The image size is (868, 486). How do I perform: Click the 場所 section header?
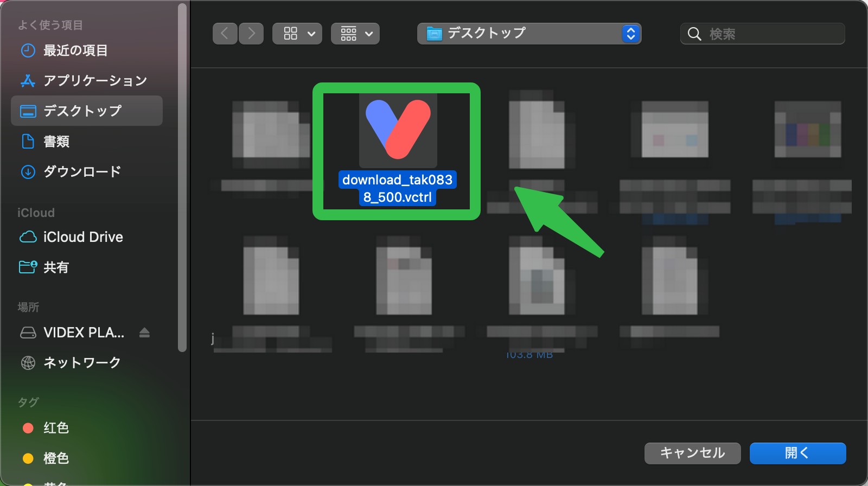coord(28,308)
